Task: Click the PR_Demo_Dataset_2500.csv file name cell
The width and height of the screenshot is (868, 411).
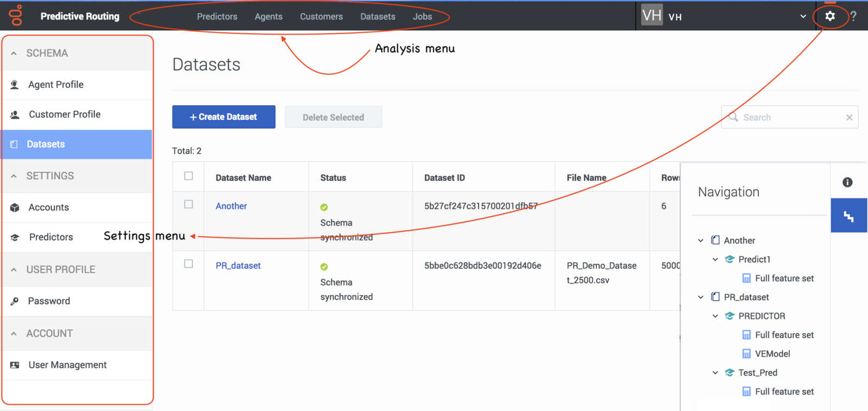Action: click(x=602, y=273)
